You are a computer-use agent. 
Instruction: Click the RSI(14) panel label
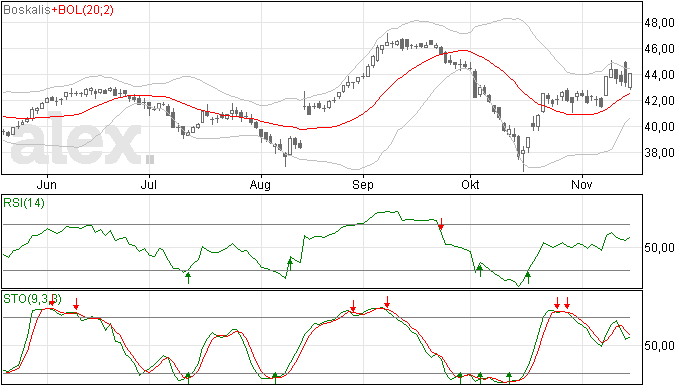pyautogui.click(x=24, y=203)
